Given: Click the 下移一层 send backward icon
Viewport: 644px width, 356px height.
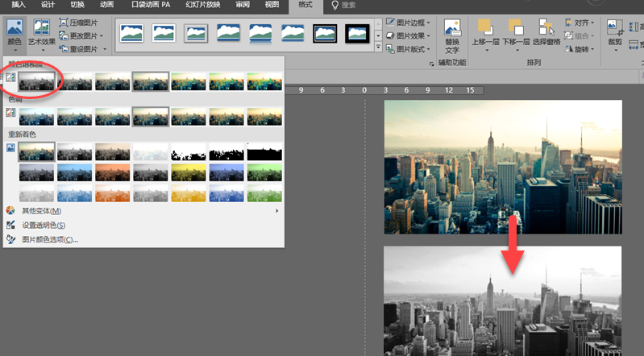Looking at the screenshot, I should (x=514, y=32).
